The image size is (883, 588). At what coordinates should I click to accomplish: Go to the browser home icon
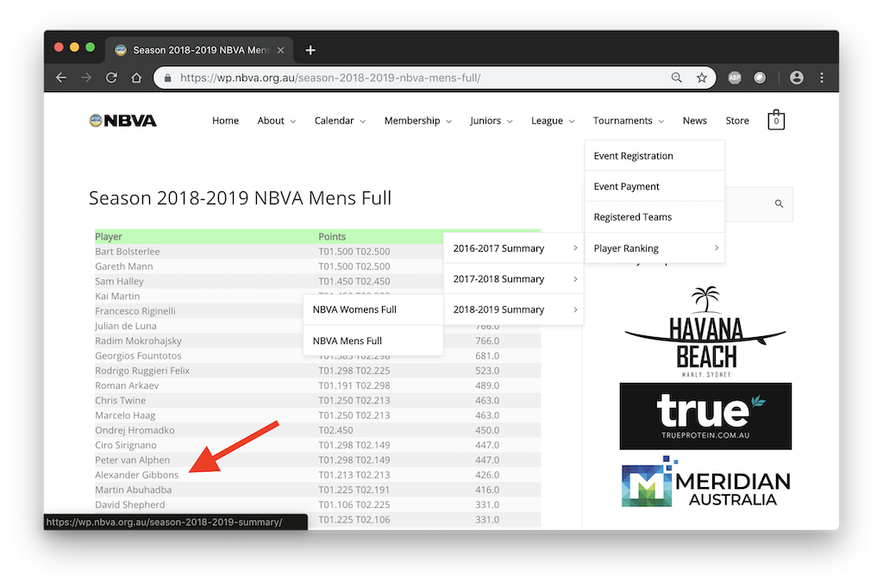(x=136, y=78)
